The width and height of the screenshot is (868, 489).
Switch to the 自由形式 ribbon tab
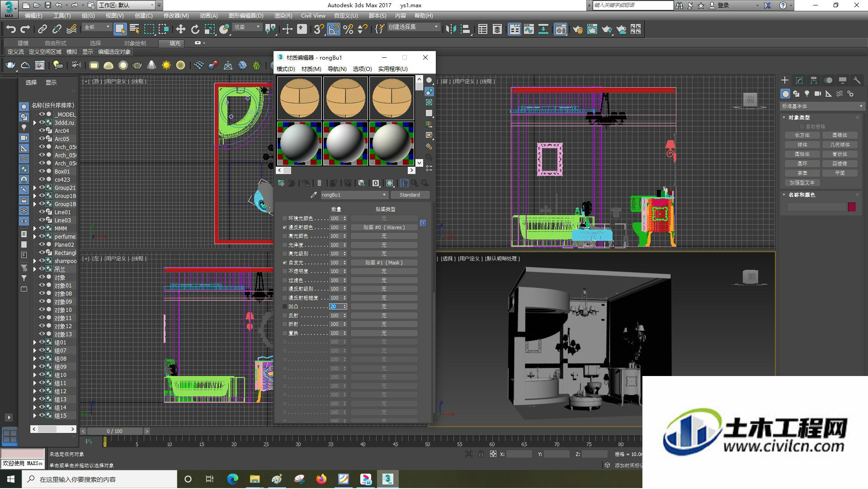point(56,43)
